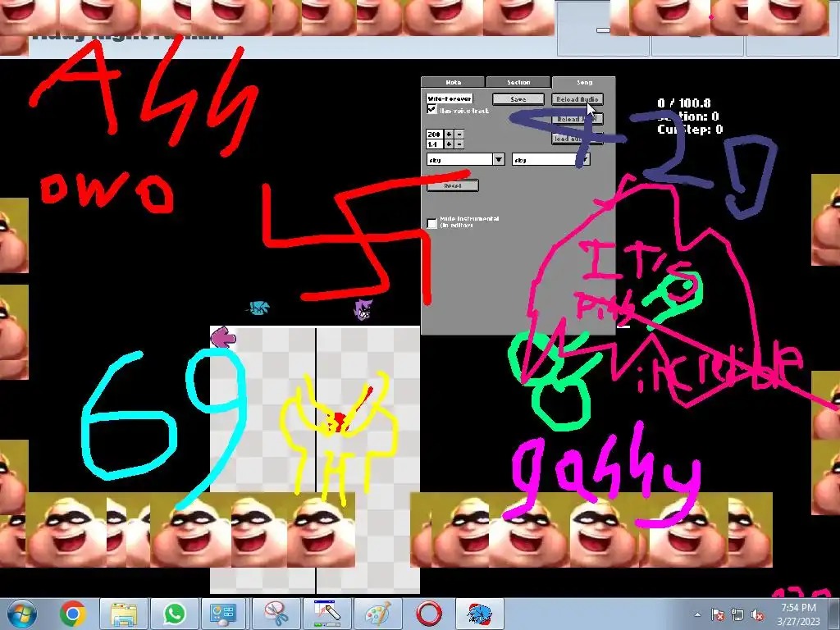Click the purple left arrow note in grid

click(223, 338)
